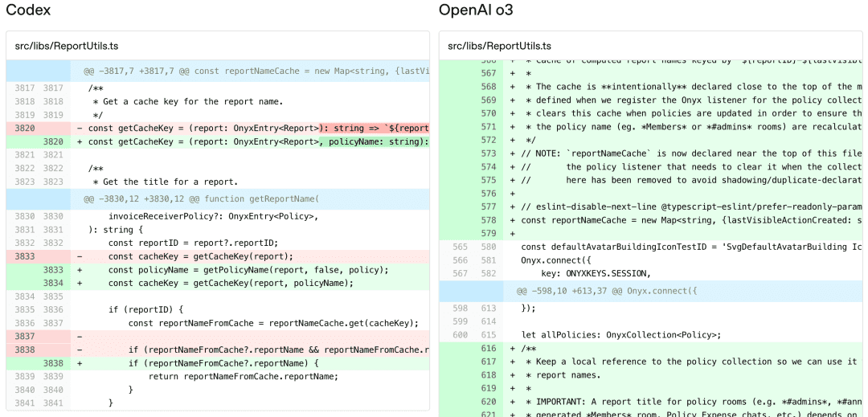
Task: Click line 3831 "): string {"
Action: click(115, 229)
